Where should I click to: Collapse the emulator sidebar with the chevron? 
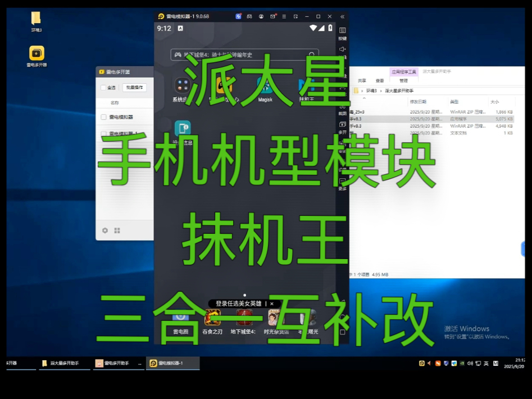coord(343,16)
